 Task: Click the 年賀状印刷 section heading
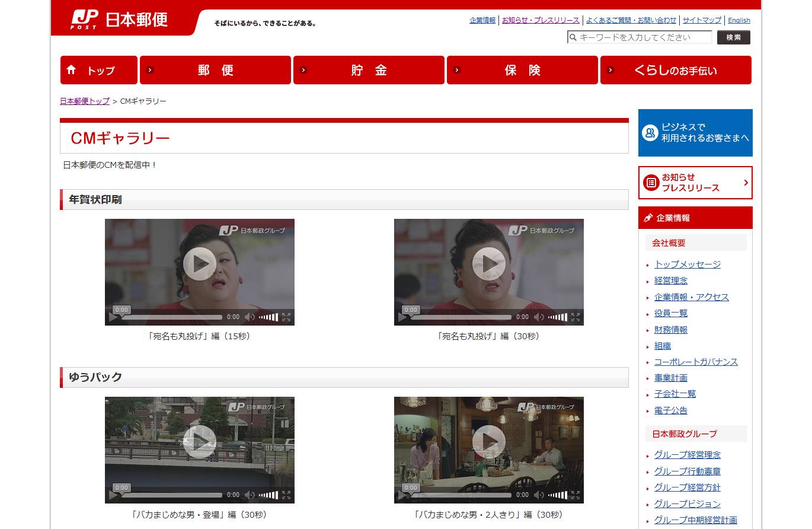pos(95,200)
